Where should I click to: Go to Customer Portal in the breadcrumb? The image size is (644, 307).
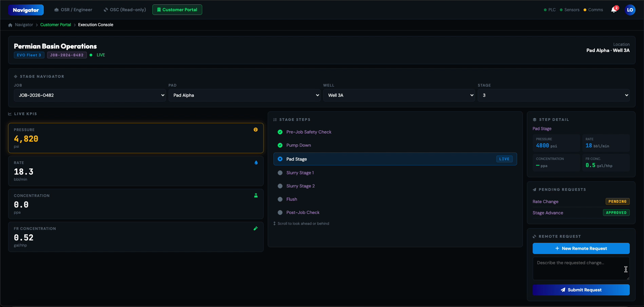(55, 25)
